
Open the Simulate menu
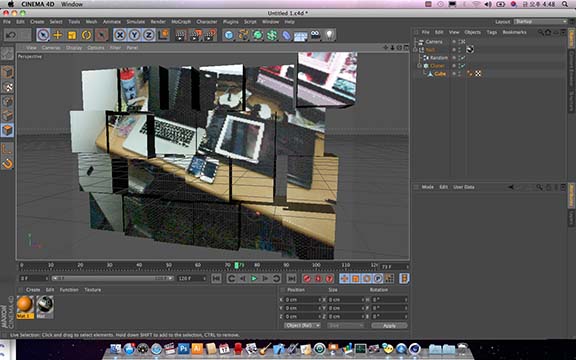click(136, 22)
